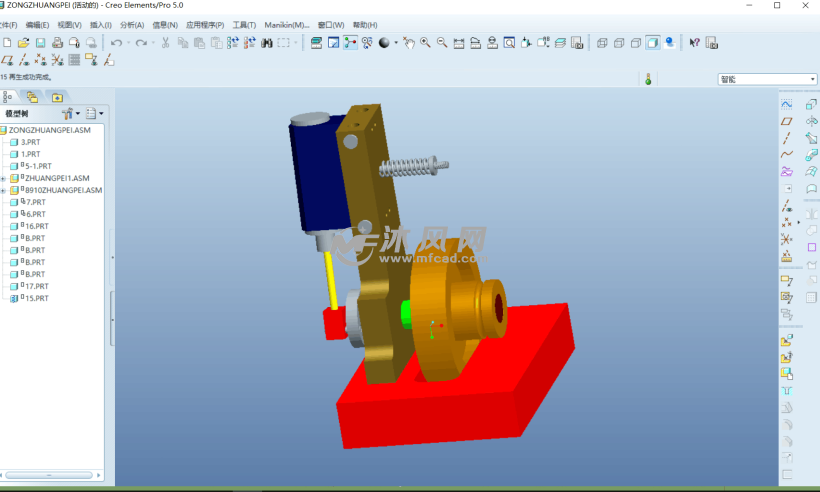Undo the last action
The width and height of the screenshot is (820, 492).
coord(116,43)
